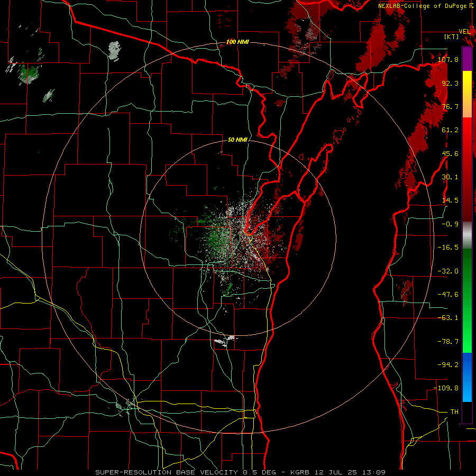The width and height of the screenshot is (476, 476).
Task: Click the [KT] units label
Action: (452, 36)
